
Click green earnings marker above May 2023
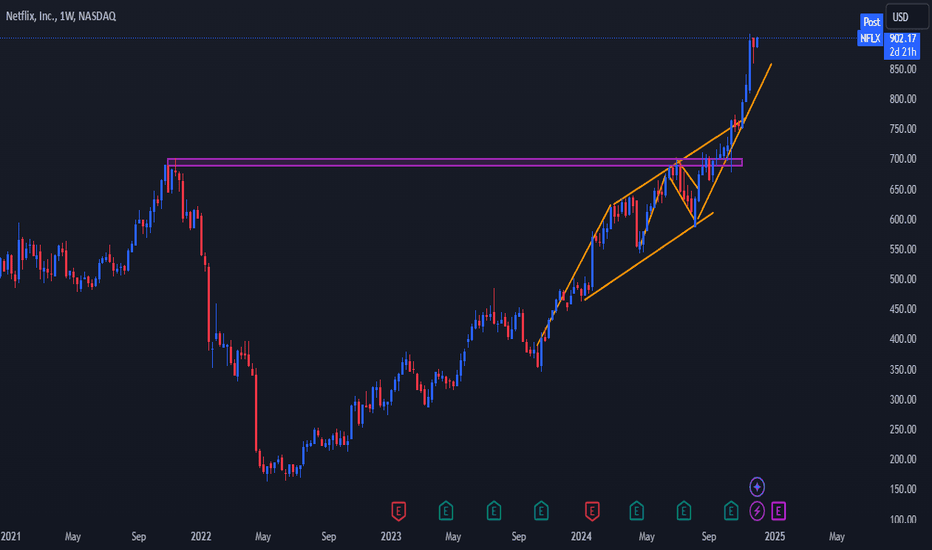click(x=446, y=511)
